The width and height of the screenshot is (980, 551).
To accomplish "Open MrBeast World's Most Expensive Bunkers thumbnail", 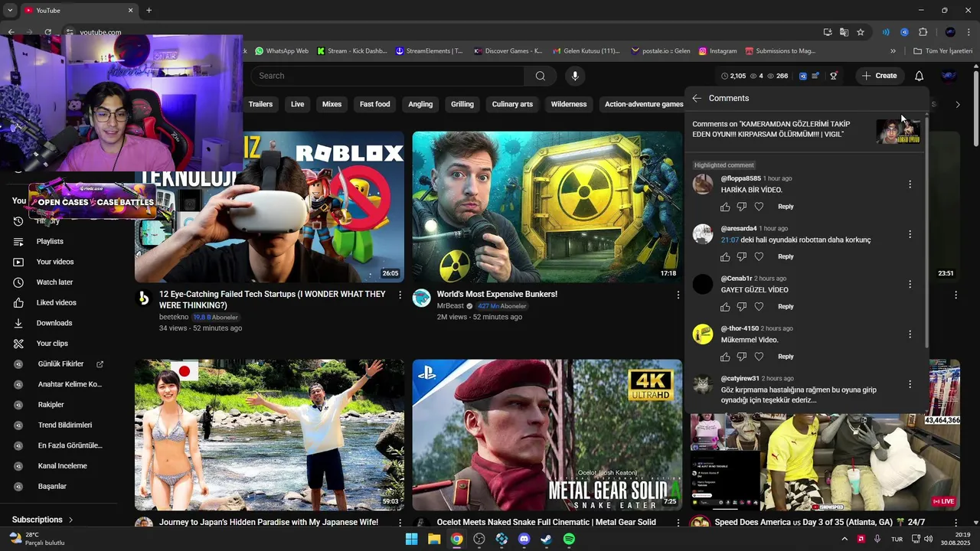I will pyautogui.click(x=547, y=207).
